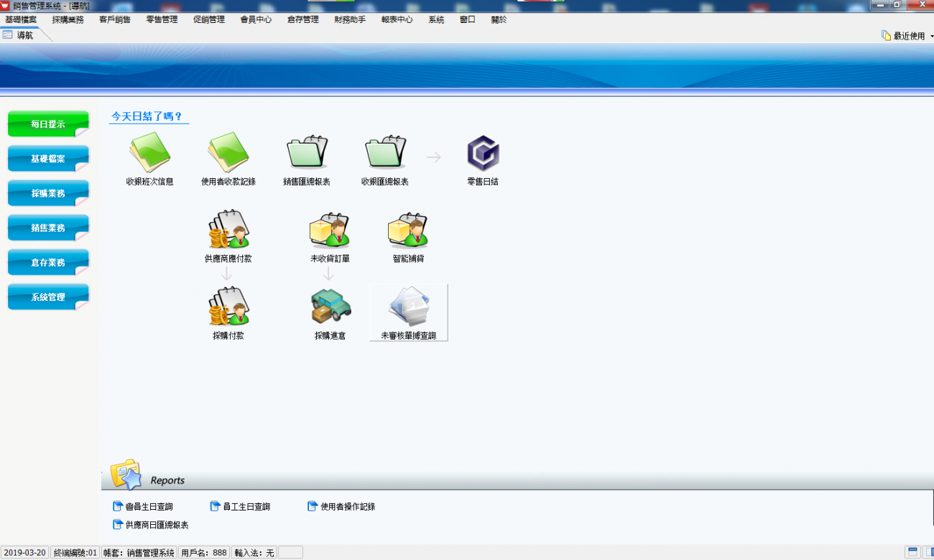Open the 零售管理 menu

(x=162, y=19)
